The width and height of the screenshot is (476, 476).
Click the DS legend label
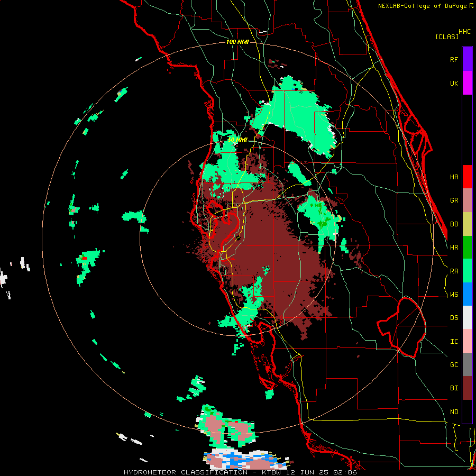[x=454, y=318]
